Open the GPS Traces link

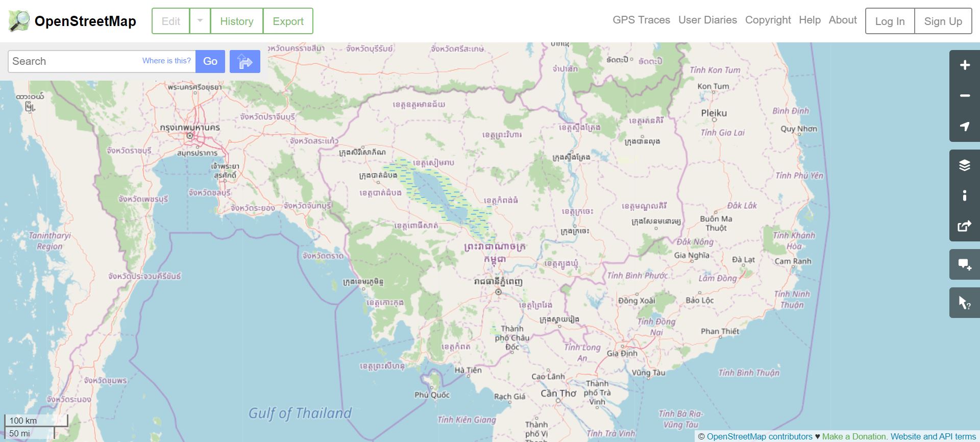tap(641, 20)
